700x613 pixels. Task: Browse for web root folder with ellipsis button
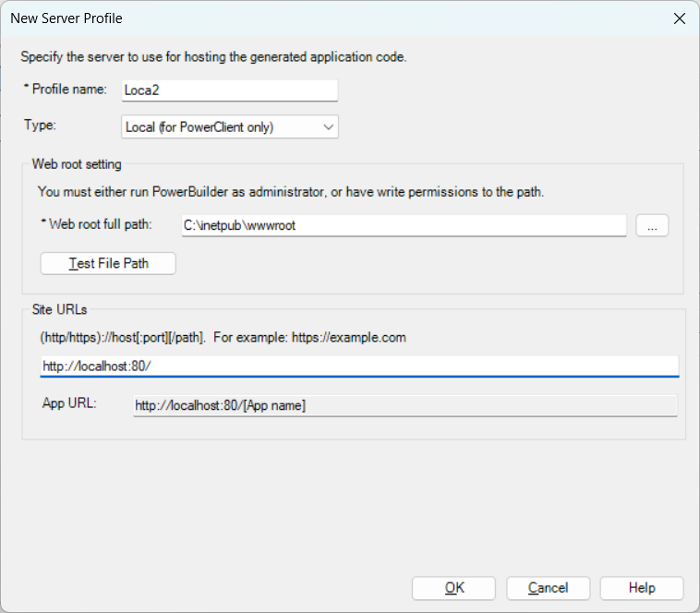pos(652,226)
